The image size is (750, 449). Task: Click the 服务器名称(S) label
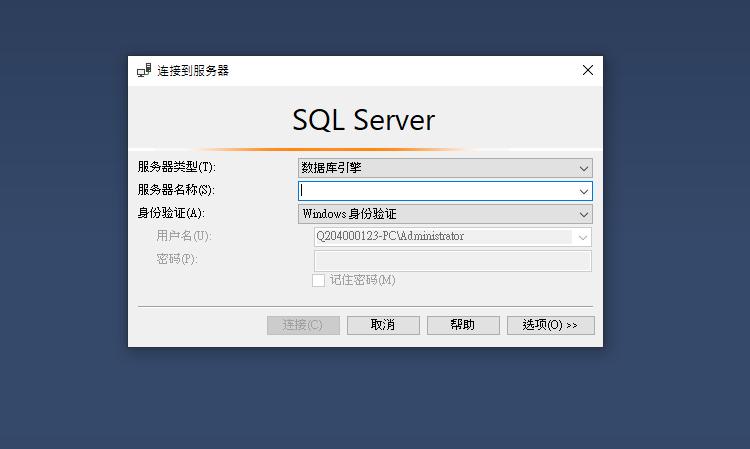[x=176, y=190]
